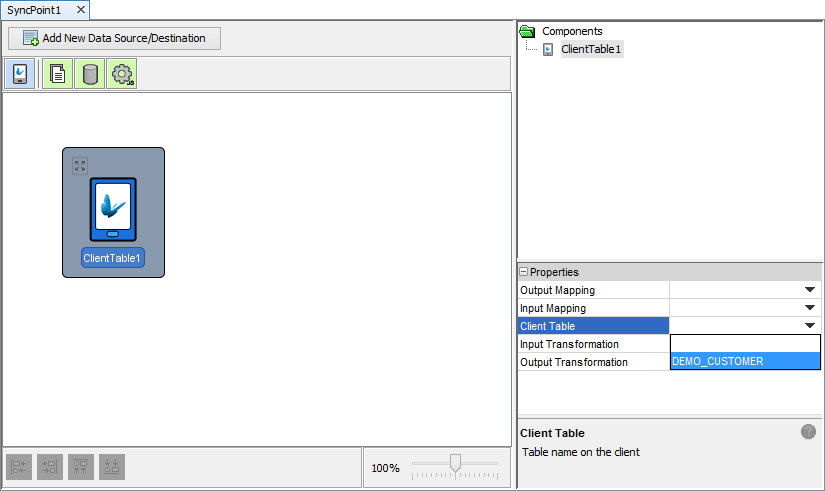
Task: Choose DEMO_CUSTOMER from the dropdown list
Action: coord(745,361)
